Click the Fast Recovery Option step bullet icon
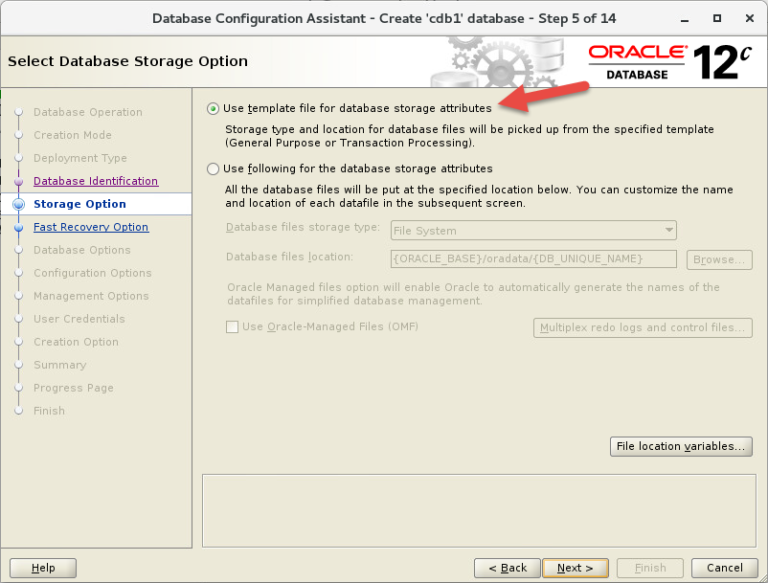The height and width of the screenshot is (583, 768). [19, 228]
